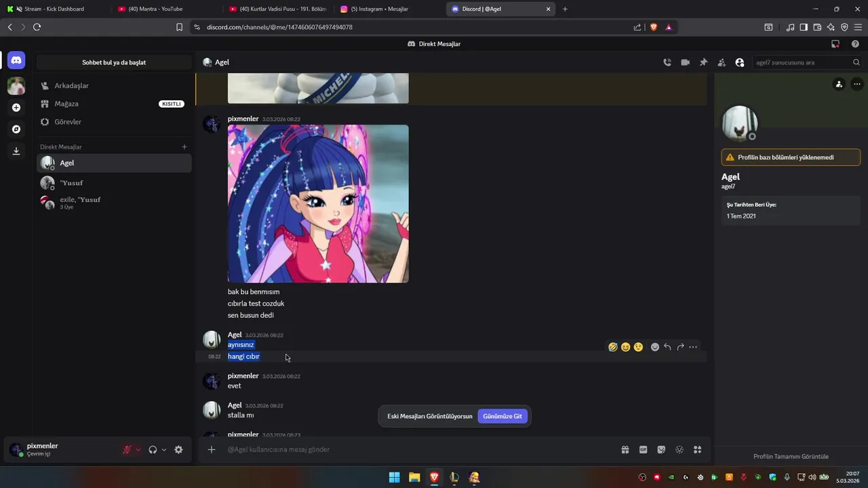
Task: Bookmark this page in address bar
Action: pyautogui.click(x=179, y=27)
